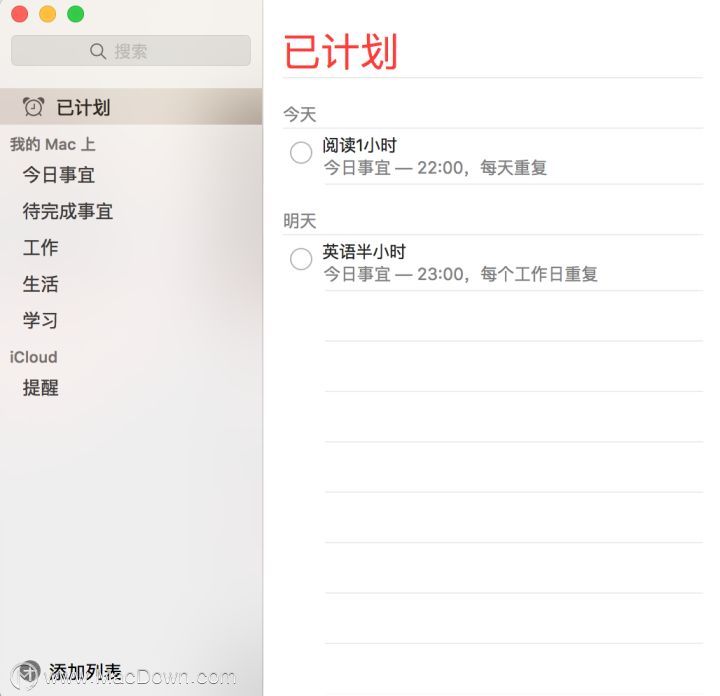The width and height of the screenshot is (720, 696).
Task: Open the 生活 list
Action: click(x=40, y=284)
